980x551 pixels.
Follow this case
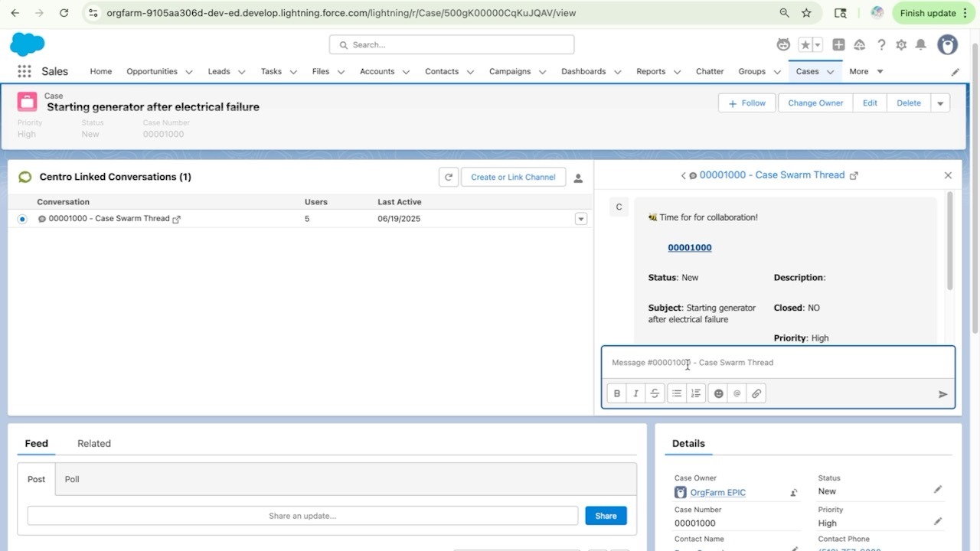747,103
